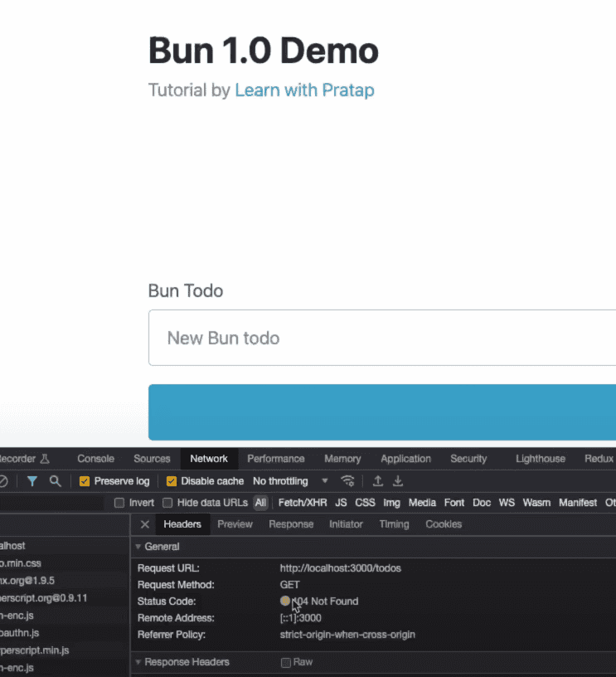Toggle Disable cache checkbox
The width and height of the screenshot is (616, 677).
pos(172,481)
